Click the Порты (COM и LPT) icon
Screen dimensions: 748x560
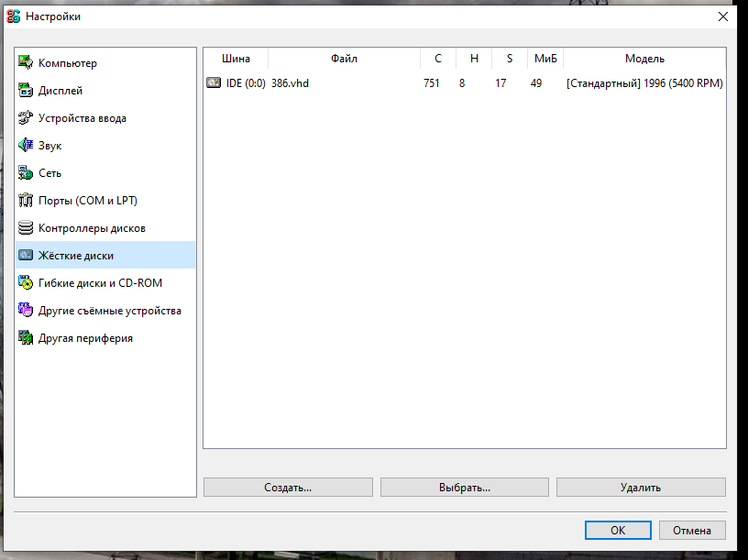[26, 201]
